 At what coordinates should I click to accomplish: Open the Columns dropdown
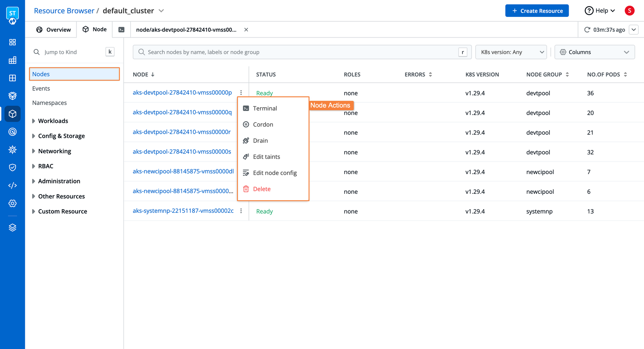coord(594,52)
